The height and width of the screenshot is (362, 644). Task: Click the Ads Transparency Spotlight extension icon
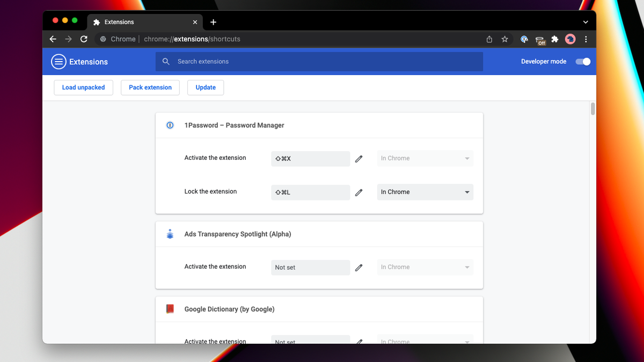pyautogui.click(x=170, y=234)
